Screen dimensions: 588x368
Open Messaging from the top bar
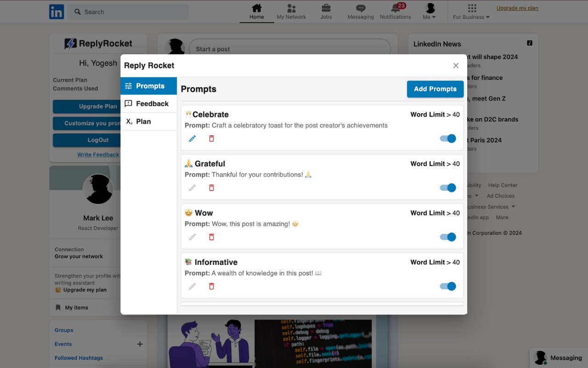coord(361,11)
